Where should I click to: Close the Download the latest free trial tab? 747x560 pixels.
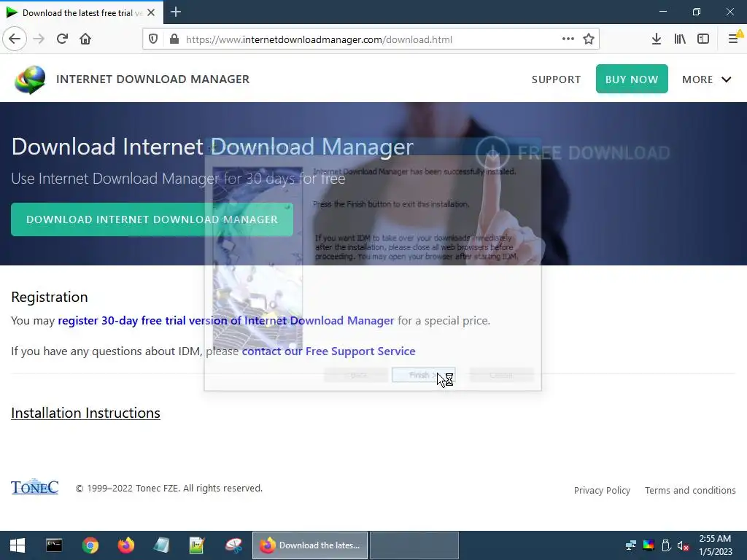coord(150,12)
